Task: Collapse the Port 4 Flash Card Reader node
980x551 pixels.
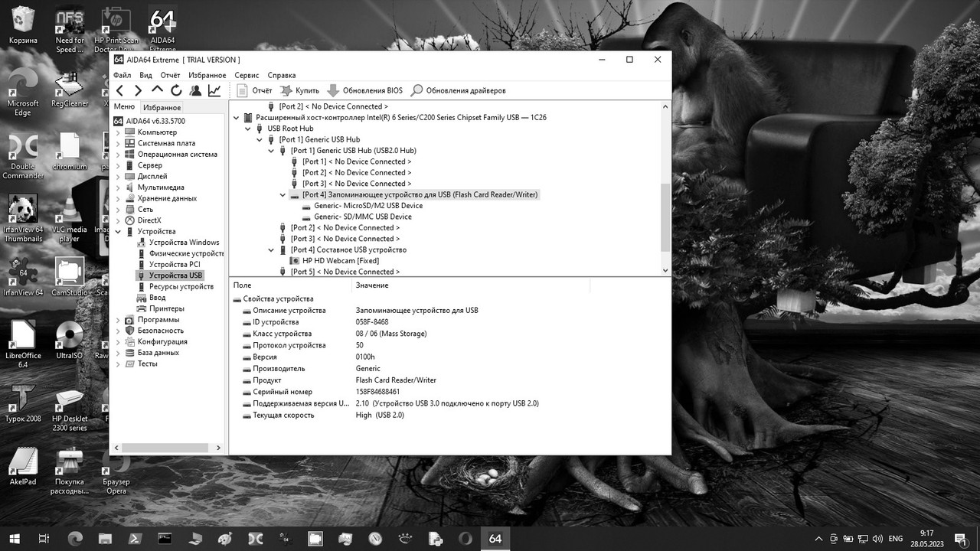Action: click(x=282, y=194)
